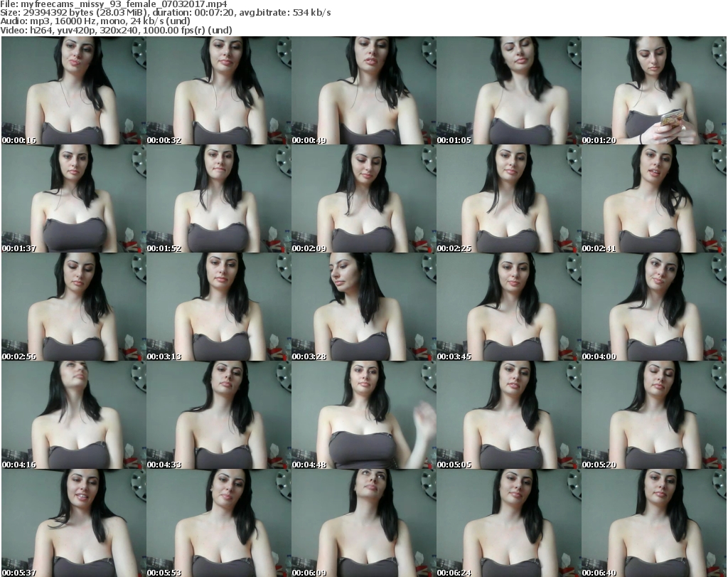The height and width of the screenshot is (577, 728).
Task: Choose the frame timestamped 00:04:33
Action: tap(219, 415)
